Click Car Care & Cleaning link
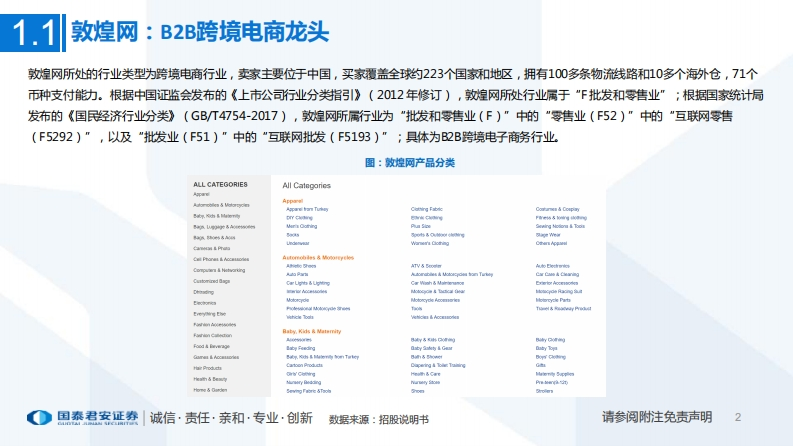Viewport: 793px width, 446px height. coord(557,274)
